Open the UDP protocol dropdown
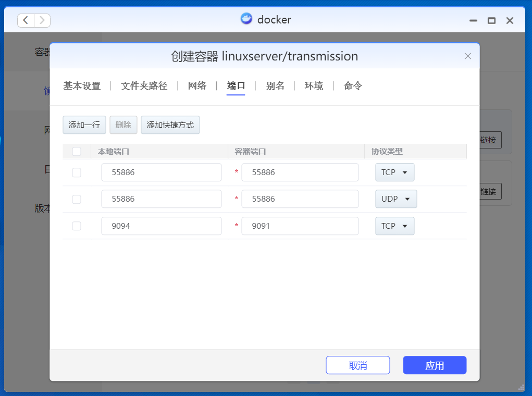The width and height of the screenshot is (532, 396). (x=396, y=199)
